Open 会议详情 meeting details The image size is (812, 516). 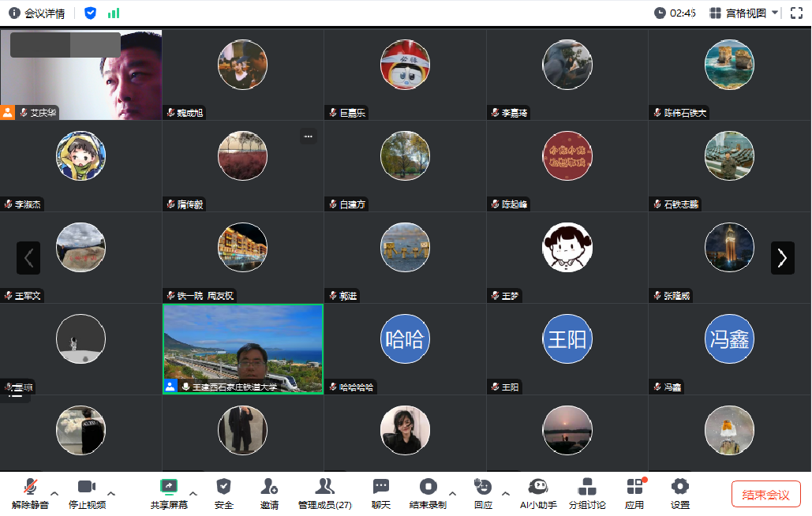click(x=37, y=13)
